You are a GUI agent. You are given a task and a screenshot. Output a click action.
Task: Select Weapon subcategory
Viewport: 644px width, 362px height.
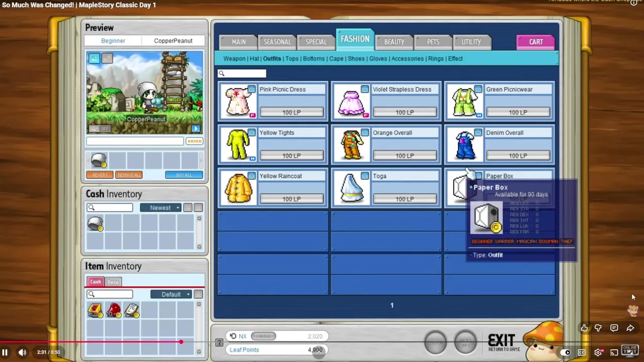click(234, 59)
